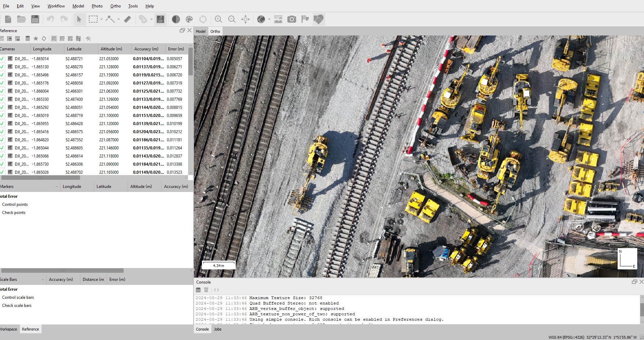
Task: Select the ruler measurement tool
Action: [127, 19]
